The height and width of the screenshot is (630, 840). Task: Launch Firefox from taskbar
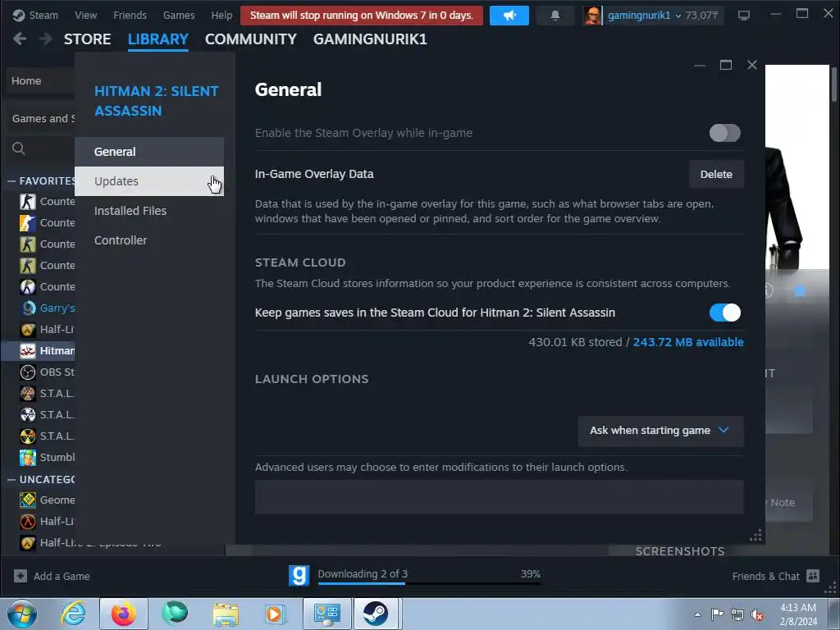(x=123, y=614)
